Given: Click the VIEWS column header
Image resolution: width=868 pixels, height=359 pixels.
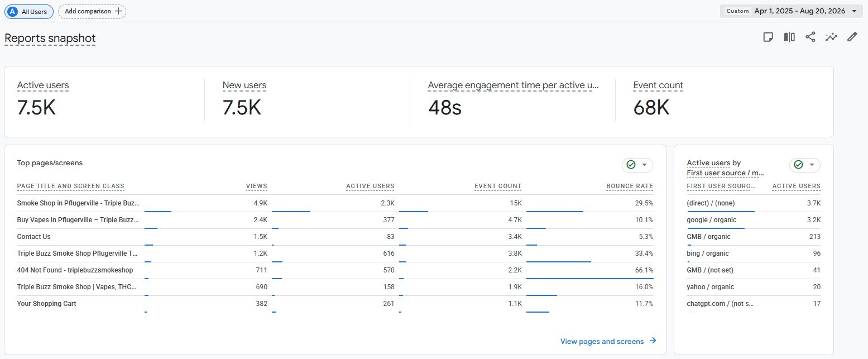Looking at the screenshot, I should pos(256,186).
